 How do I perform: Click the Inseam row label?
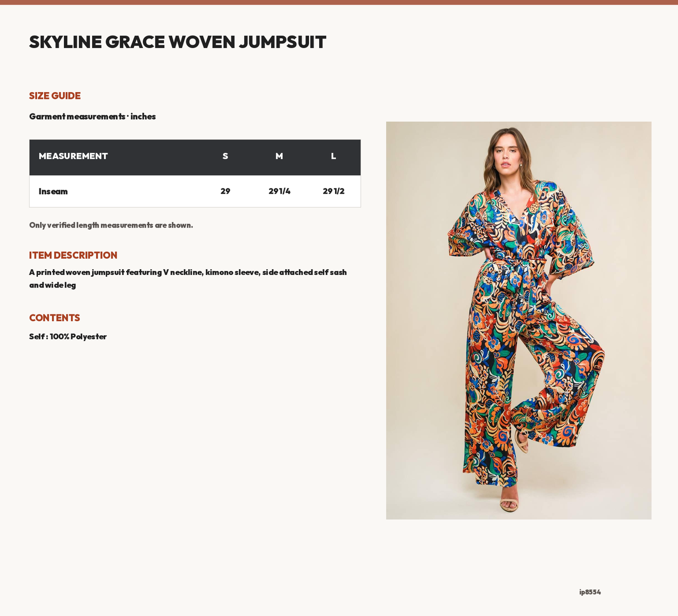[53, 191]
